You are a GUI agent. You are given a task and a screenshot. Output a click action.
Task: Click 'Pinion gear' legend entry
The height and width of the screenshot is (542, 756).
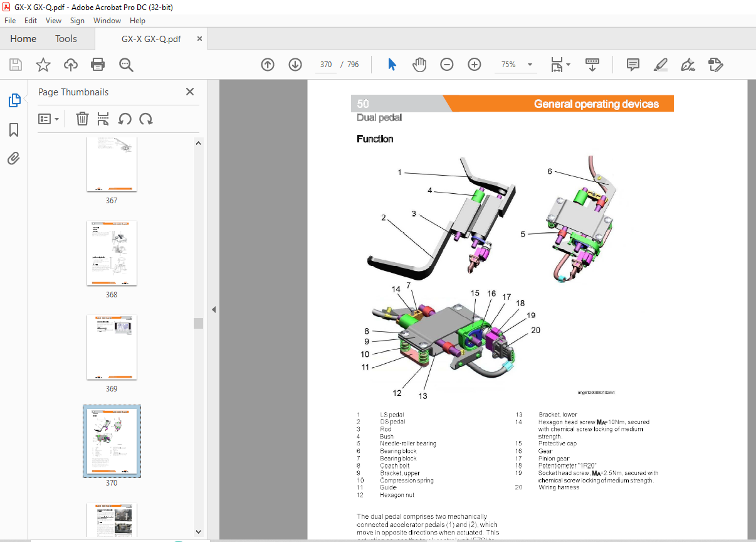pos(554,459)
